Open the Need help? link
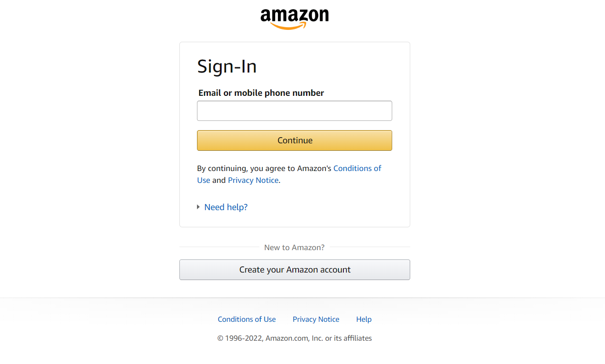The width and height of the screenshot is (605, 364). (226, 207)
